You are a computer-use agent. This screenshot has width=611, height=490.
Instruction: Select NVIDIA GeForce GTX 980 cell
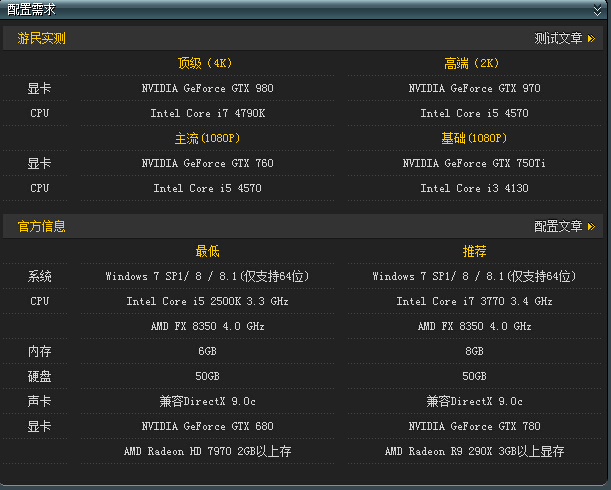[x=207, y=88]
